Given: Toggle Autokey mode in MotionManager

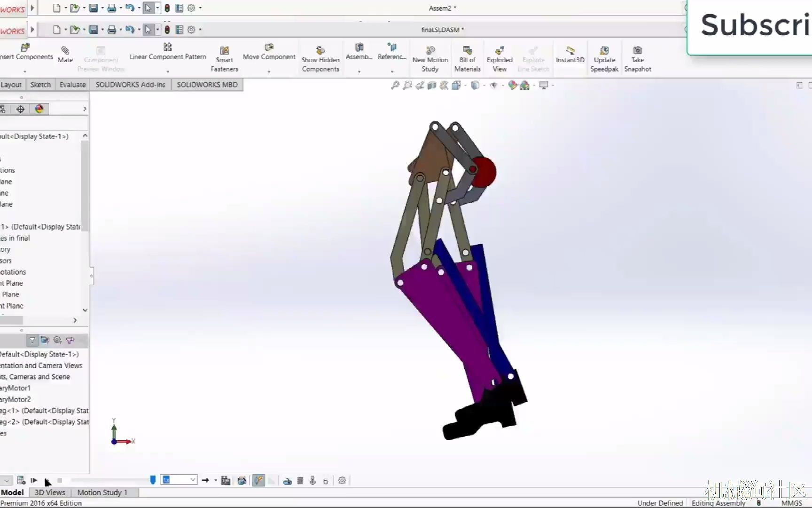Looking at the screenshot, I should [258, 480].
